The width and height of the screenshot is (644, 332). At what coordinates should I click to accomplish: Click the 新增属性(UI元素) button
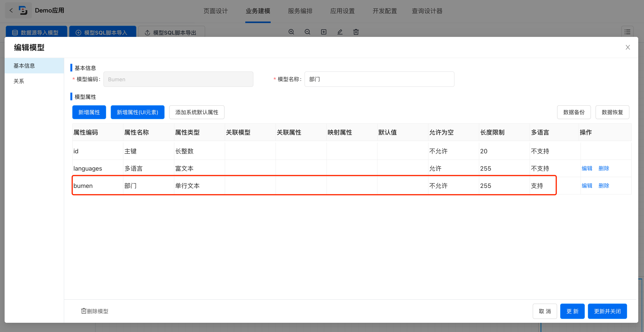click(x=137, y=112)
